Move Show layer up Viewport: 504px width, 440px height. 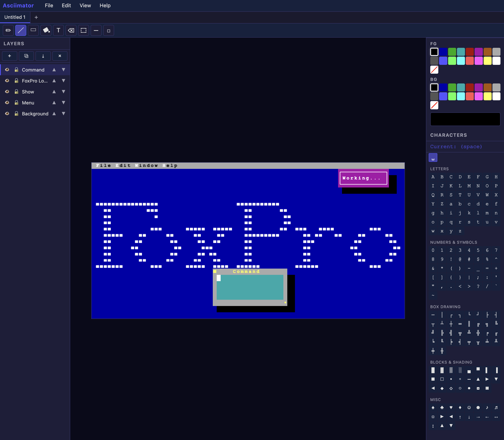point(54,91)
